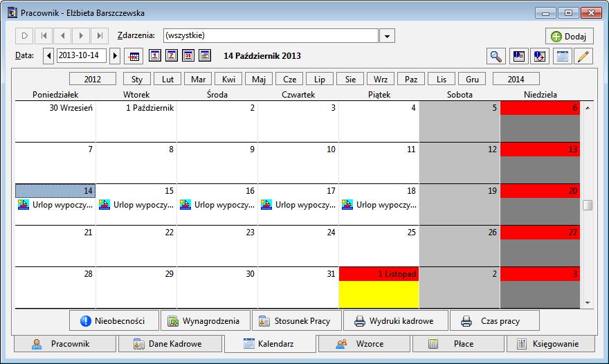Go to the next record arrow

tap(81, 36)
